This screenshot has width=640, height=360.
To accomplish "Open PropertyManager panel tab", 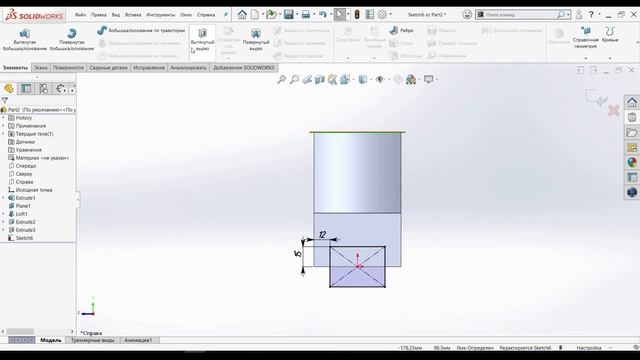I will (26, 89).
